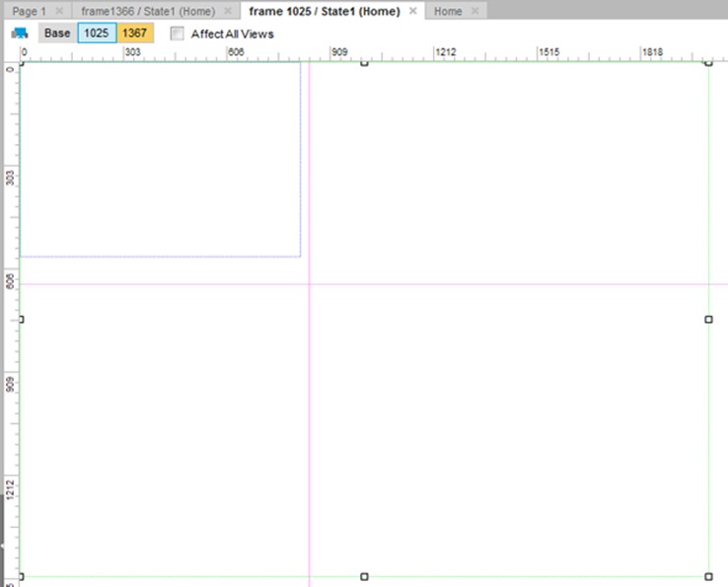728x587 pixels.
Task: Open the frame1366 / State1 (Home) tab
Action: (x=148, y=11)
